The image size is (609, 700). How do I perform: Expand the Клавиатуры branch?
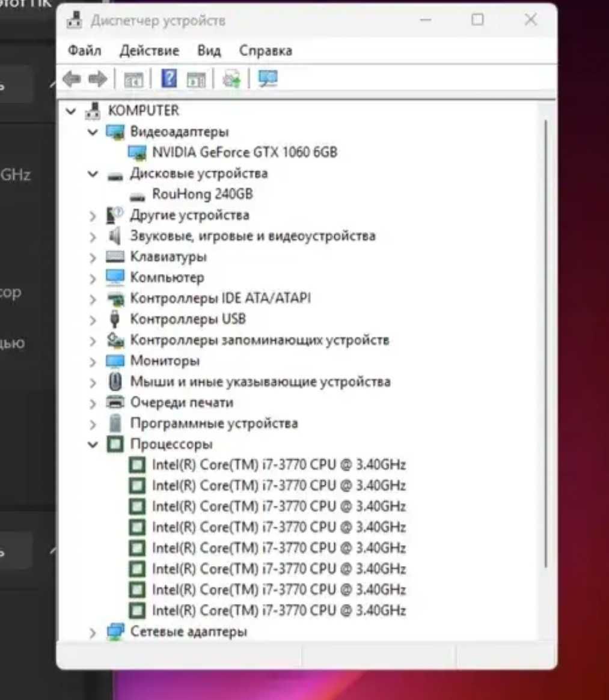point(93,258)
